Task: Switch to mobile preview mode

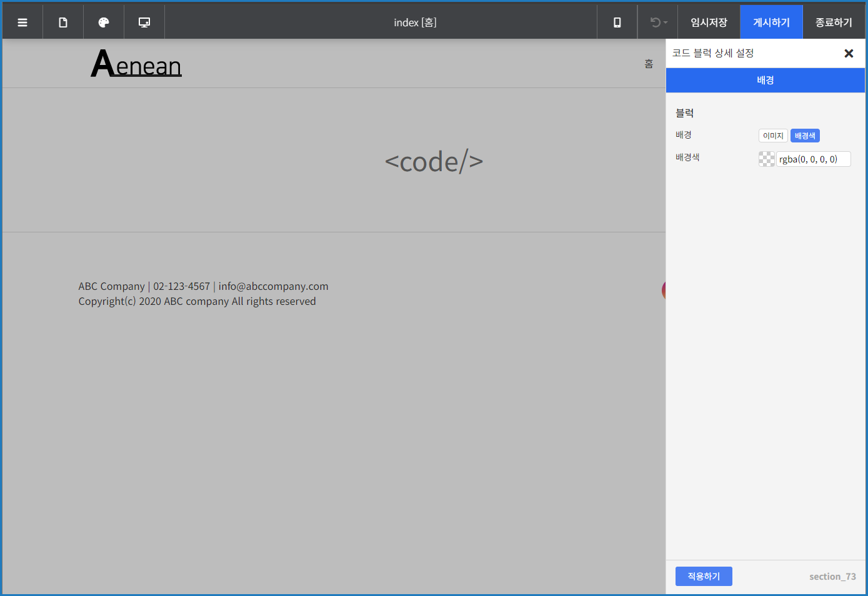Action: [617, 22]
